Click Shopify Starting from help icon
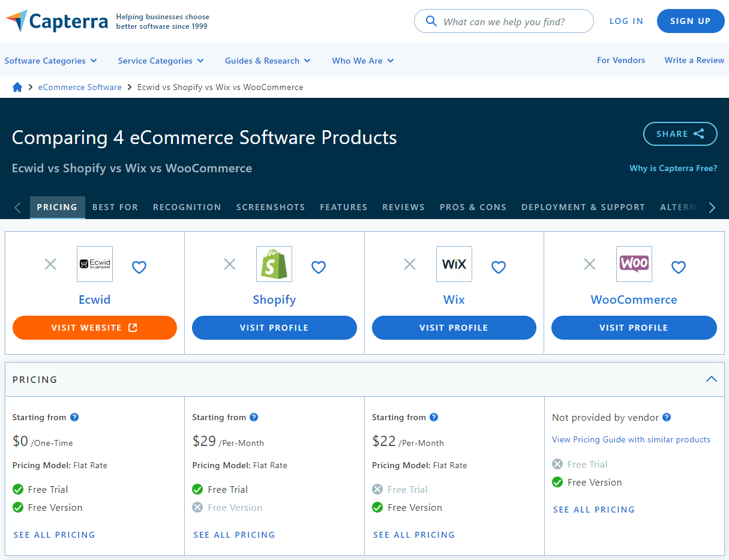The image size is (729, 560). point(254,417)
